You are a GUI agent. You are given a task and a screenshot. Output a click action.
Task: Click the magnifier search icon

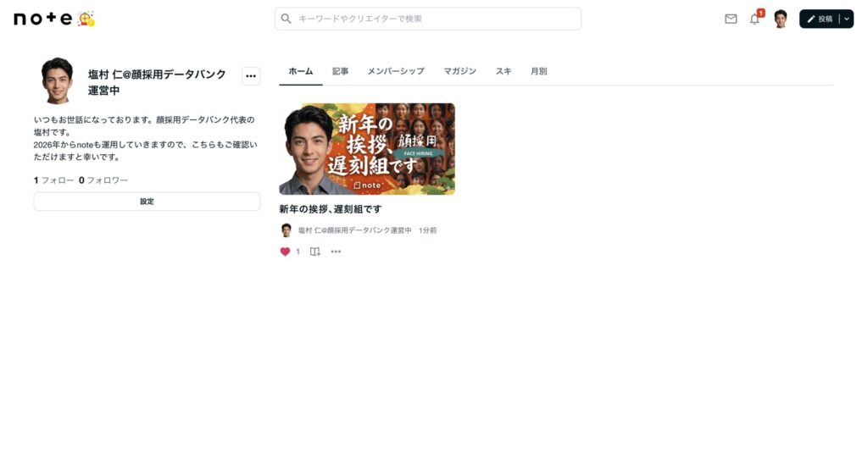coord(286,19)
